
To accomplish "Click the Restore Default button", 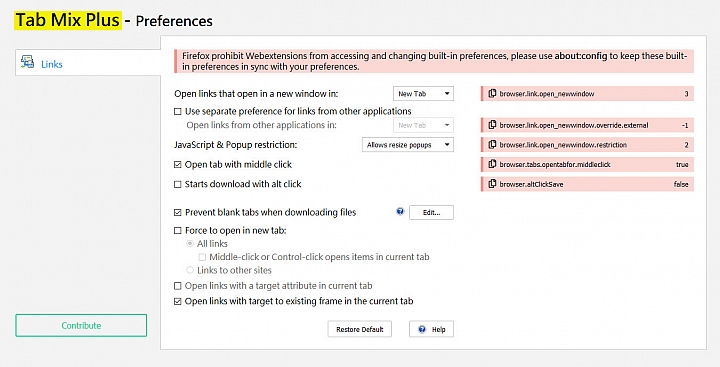I will (x=360, y=329).
